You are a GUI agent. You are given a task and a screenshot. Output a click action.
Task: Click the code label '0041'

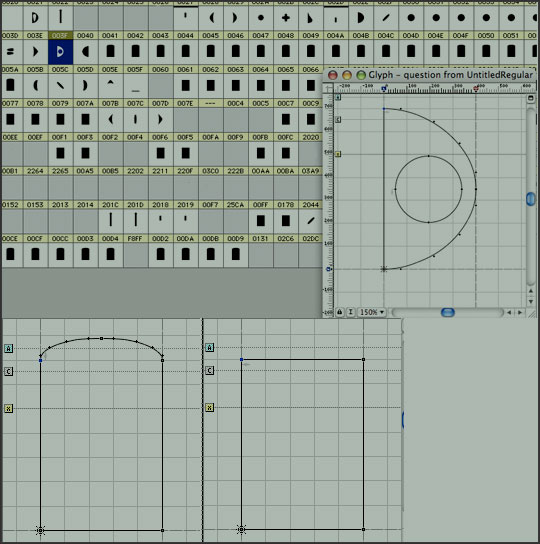(110, 35)
